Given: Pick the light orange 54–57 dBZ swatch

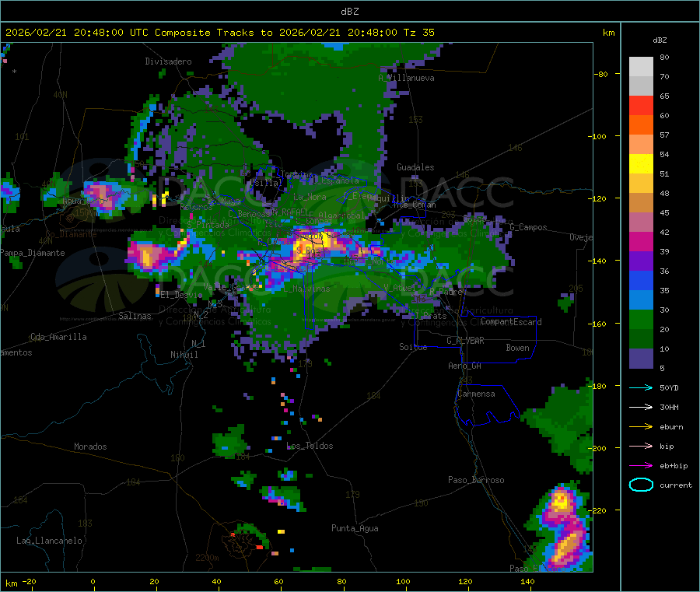Looking at the screenshot, I should [x=641, y=144].
